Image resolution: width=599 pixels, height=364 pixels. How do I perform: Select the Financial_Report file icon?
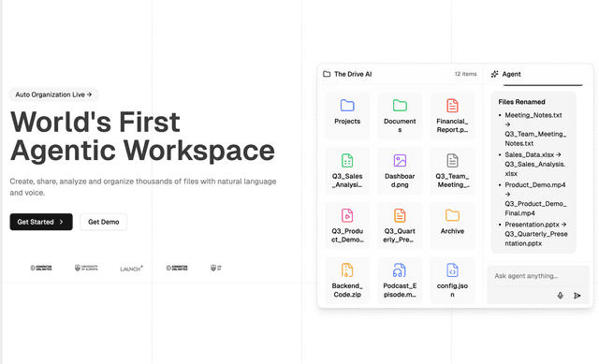click(452, 106)
